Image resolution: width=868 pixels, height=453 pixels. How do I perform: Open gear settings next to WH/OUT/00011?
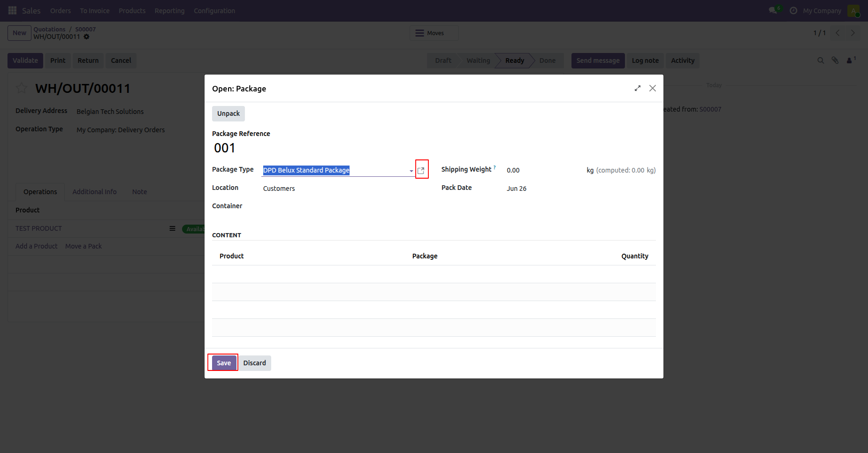point(86,37)
